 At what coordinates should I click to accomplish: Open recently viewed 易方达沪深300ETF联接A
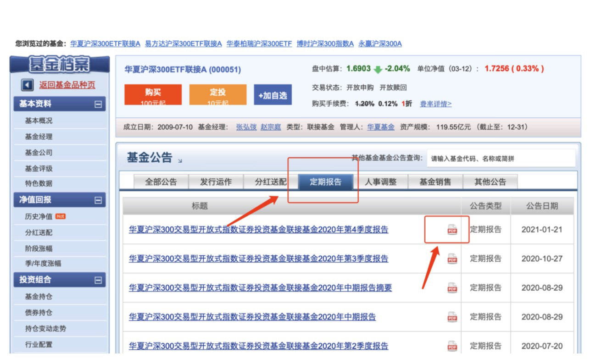click(184, 44)
